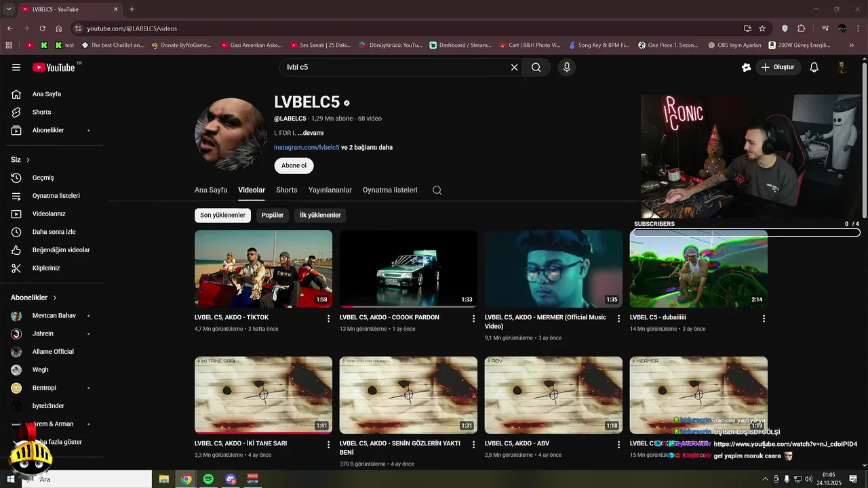Open the notifications bell
The image size is (868, 488).
tap(814, 67)
